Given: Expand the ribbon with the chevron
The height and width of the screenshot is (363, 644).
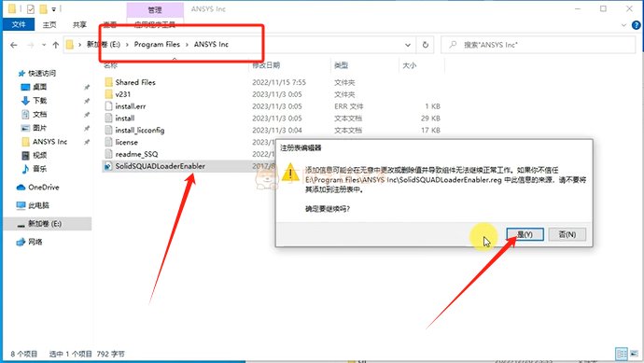Looking at the screenshot, I should (x=623, y=25).
